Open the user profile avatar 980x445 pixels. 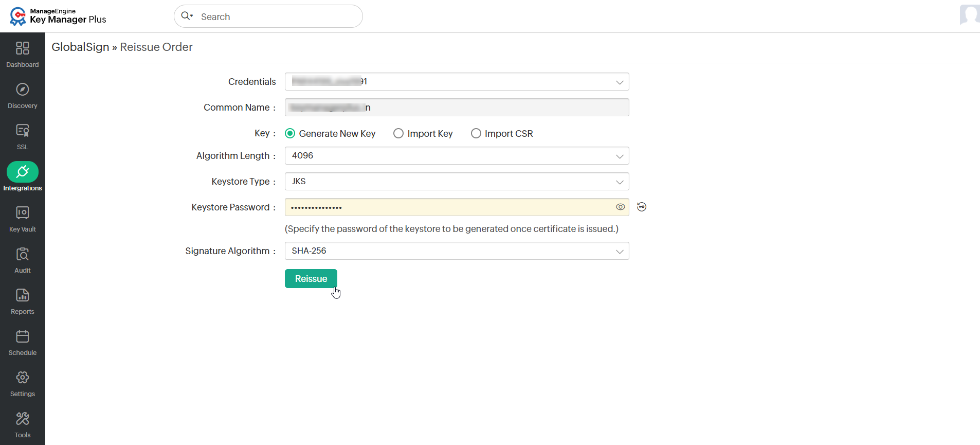[970, 14]
